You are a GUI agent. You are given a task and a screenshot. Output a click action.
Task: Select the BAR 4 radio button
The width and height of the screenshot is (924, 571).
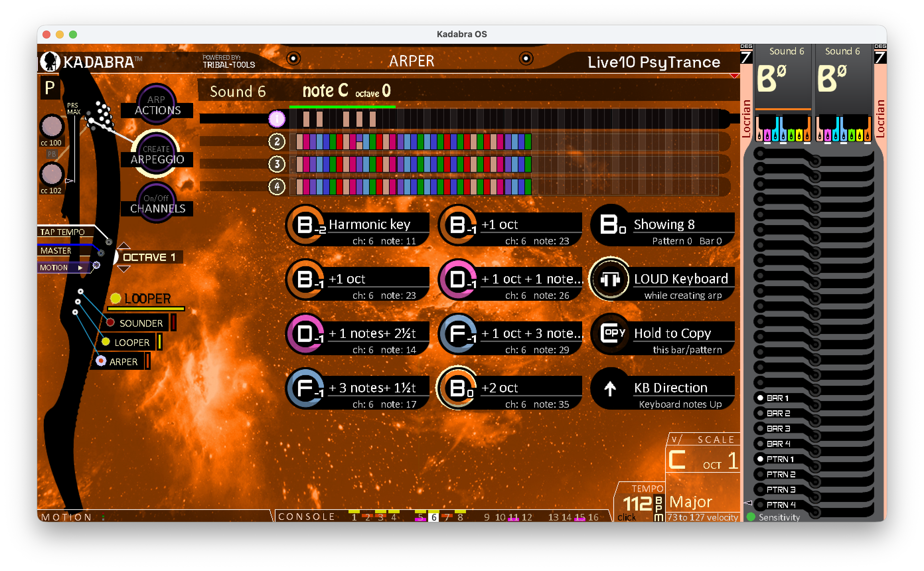pyautogui.click(x=760, y=444)
